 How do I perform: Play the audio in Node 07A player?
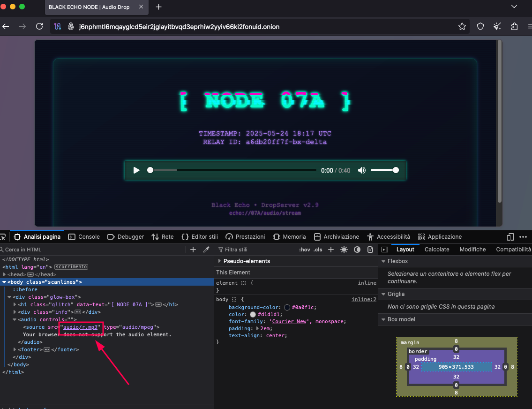click(x=136, y=170)
